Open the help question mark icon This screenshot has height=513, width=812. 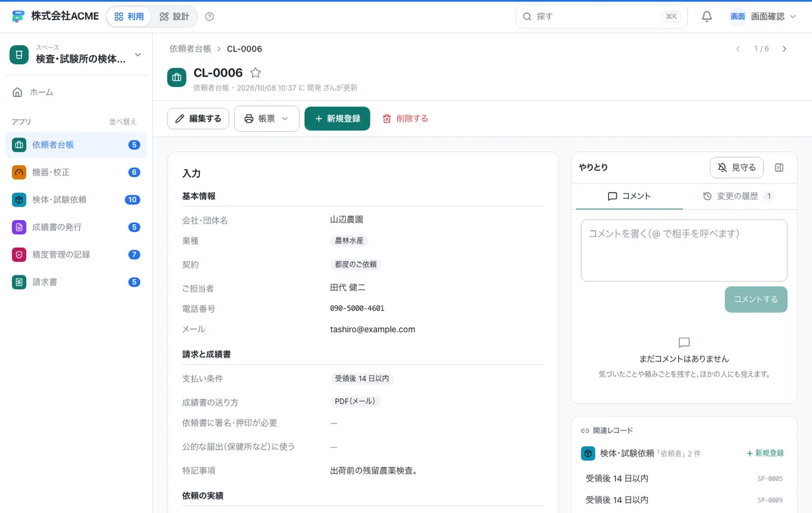click(210, 16)
